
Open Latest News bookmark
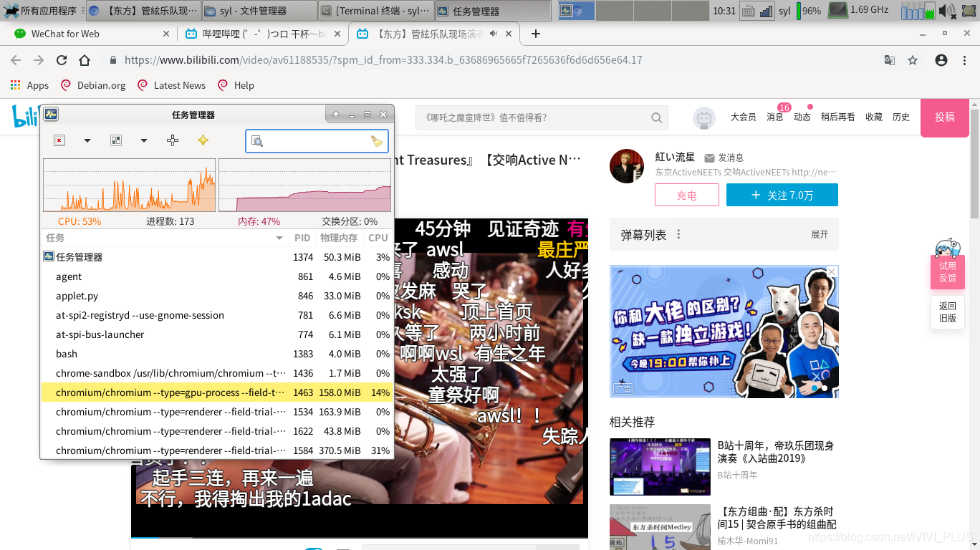171,85
